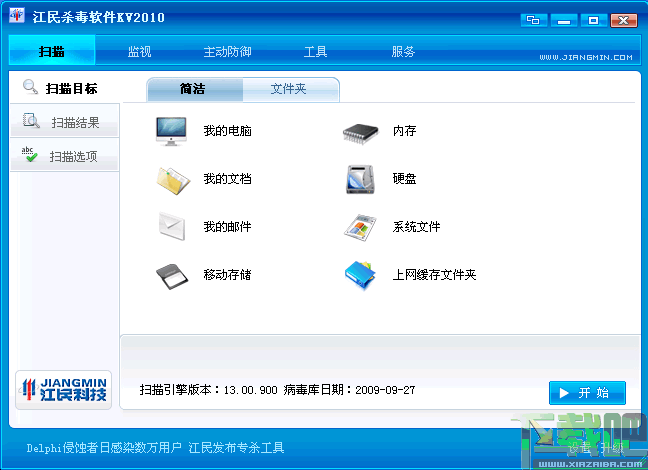This screenshot has height=470, width=648.
Task: Select the 我的电脑 computer scan icon
Action: (171, 131)
